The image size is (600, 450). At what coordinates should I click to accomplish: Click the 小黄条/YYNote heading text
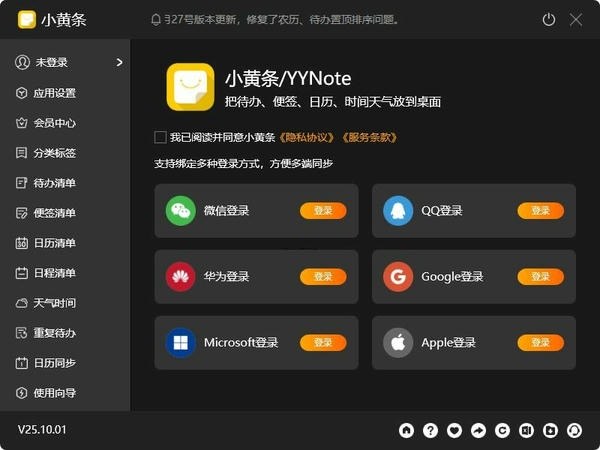288,78
